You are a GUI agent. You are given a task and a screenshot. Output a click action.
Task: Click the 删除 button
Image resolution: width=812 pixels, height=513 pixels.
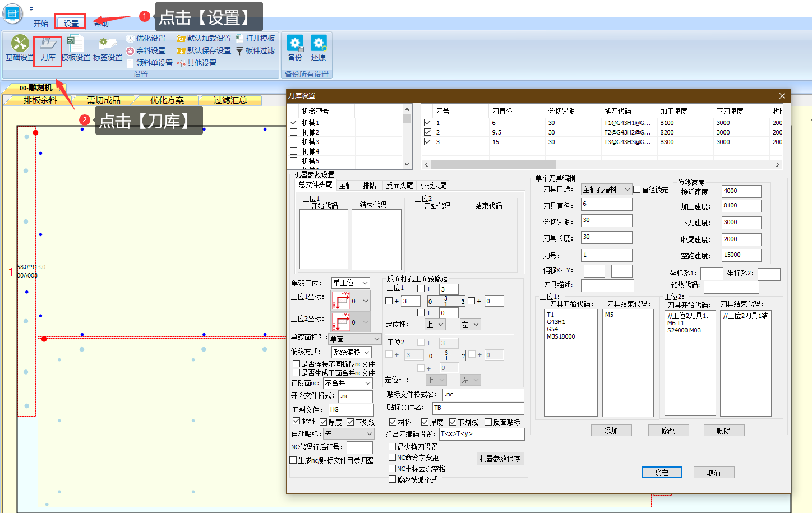(724, 431)
